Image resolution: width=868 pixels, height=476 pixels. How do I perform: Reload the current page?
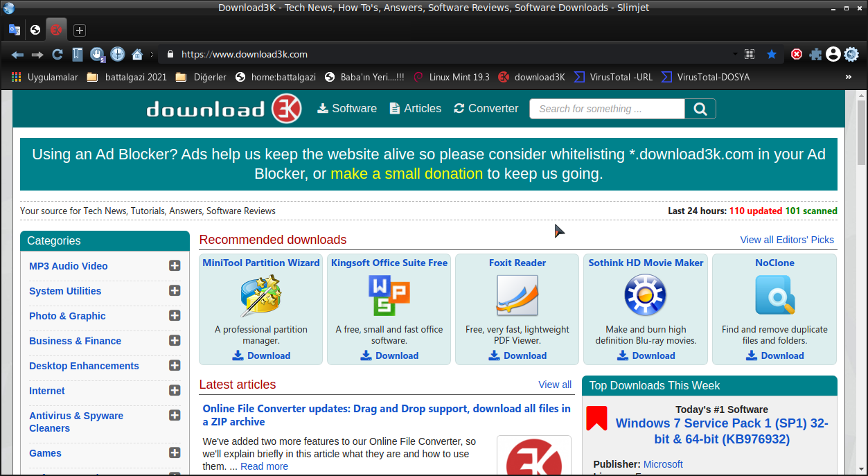click(57, 54)
